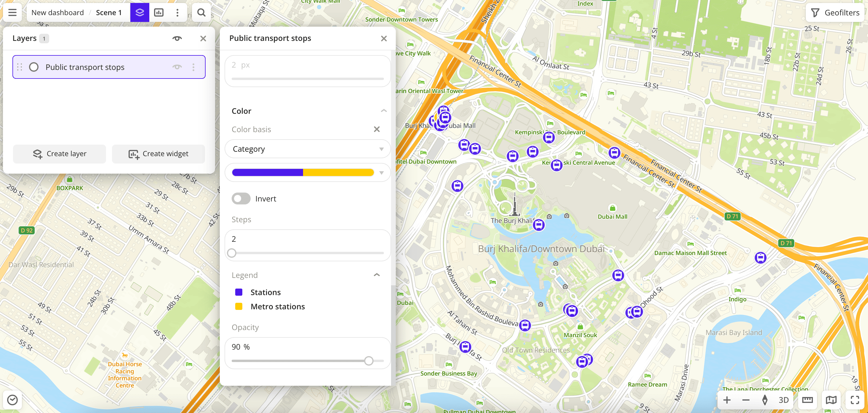The width and height of the screenshot is (868, 413).
Task: Toggle the Invert color switch
Action: pyautogui.click(x=241, y=199)
